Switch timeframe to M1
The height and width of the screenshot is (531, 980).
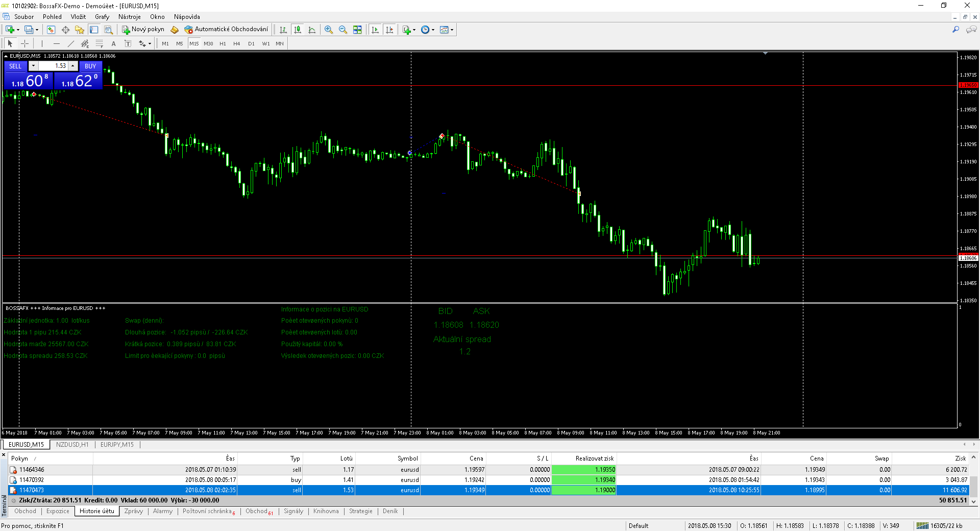click(x=165, y=43)
